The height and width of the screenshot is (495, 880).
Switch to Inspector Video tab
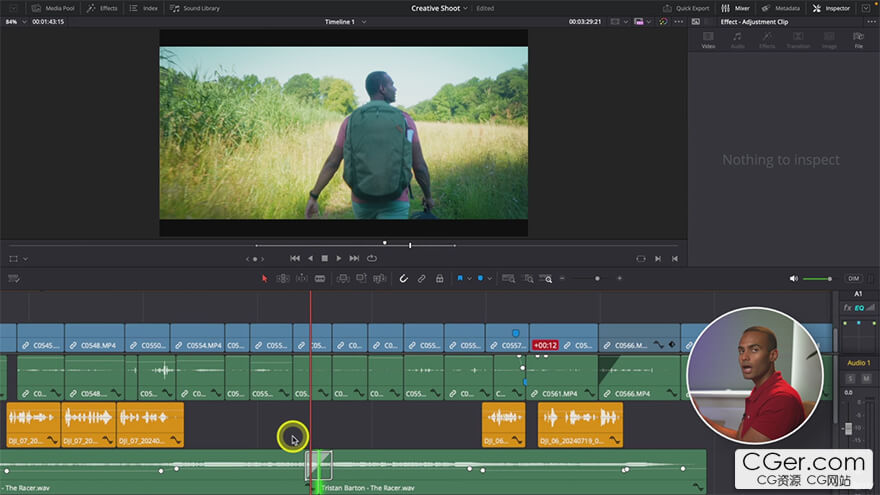[x=708, y=40]
